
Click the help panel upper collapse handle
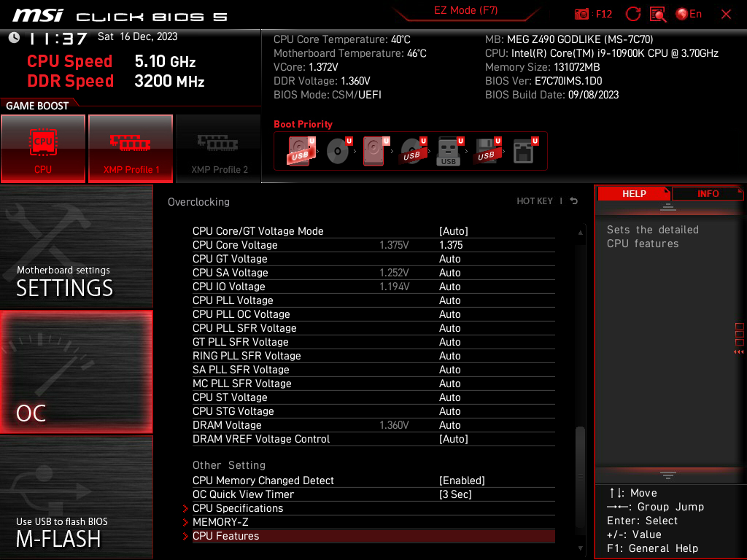(x=668, y=206)
